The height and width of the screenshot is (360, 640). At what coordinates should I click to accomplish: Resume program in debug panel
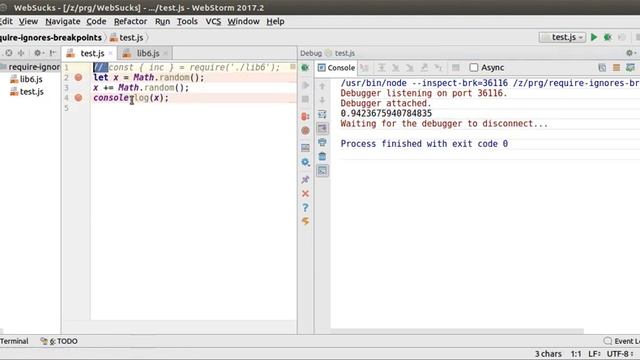click(305, 85)
